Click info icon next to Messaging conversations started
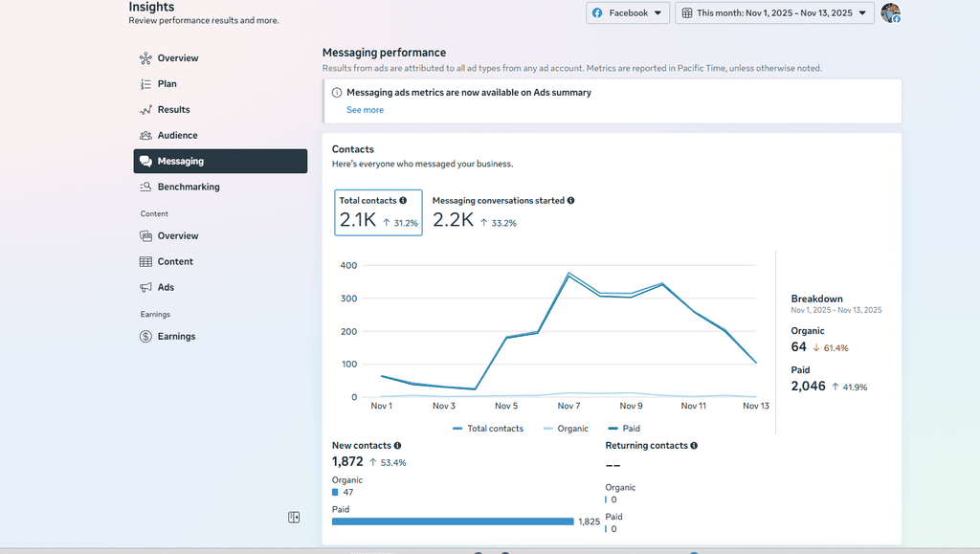This screenshot has height=554, width=980. 571,201
